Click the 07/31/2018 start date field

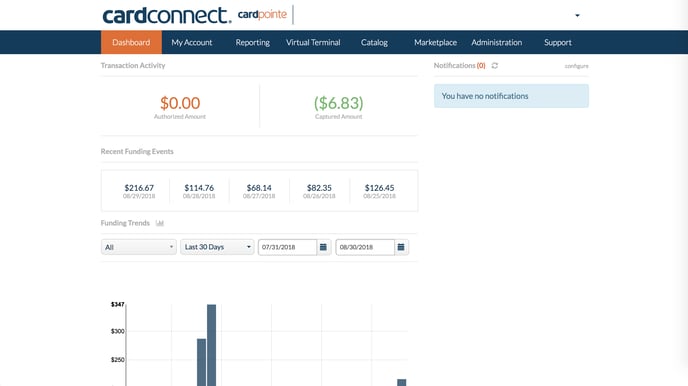pyautogui.click(x=287, y=247)
